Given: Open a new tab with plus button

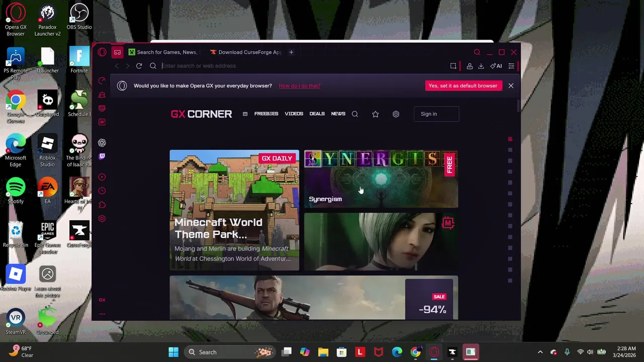Looking at the screenshot, I should (x=291, y=52).
